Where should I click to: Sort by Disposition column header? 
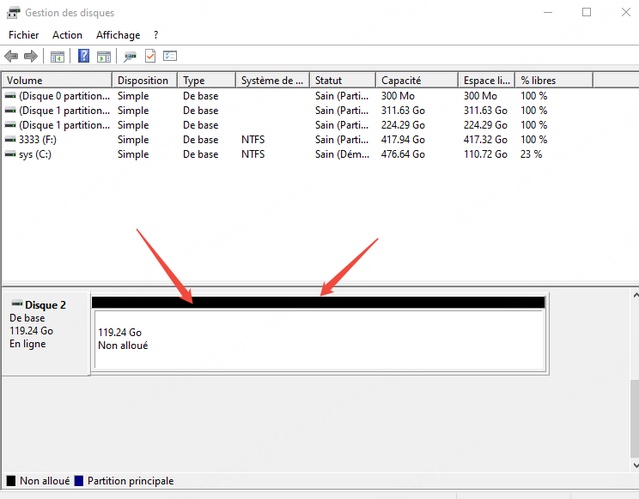(145, 80)
